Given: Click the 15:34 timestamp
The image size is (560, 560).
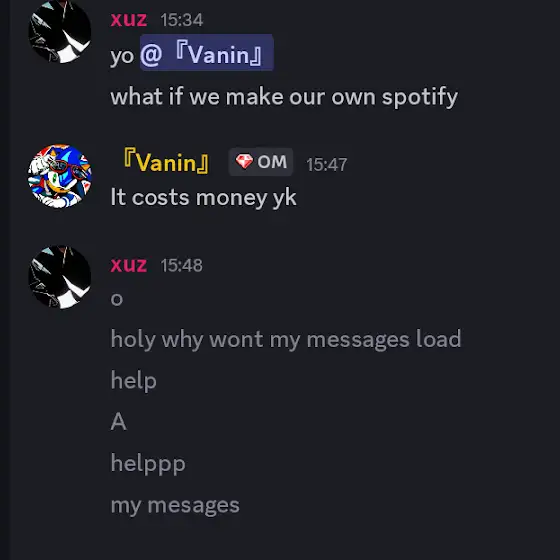Looking at the screenshot, I should [181, 20].
